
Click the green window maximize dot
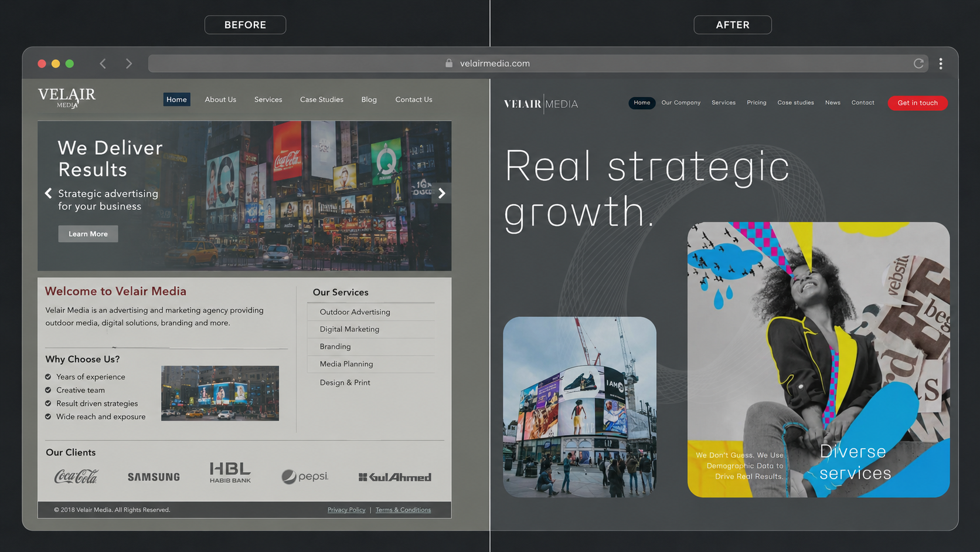(70, 63)
